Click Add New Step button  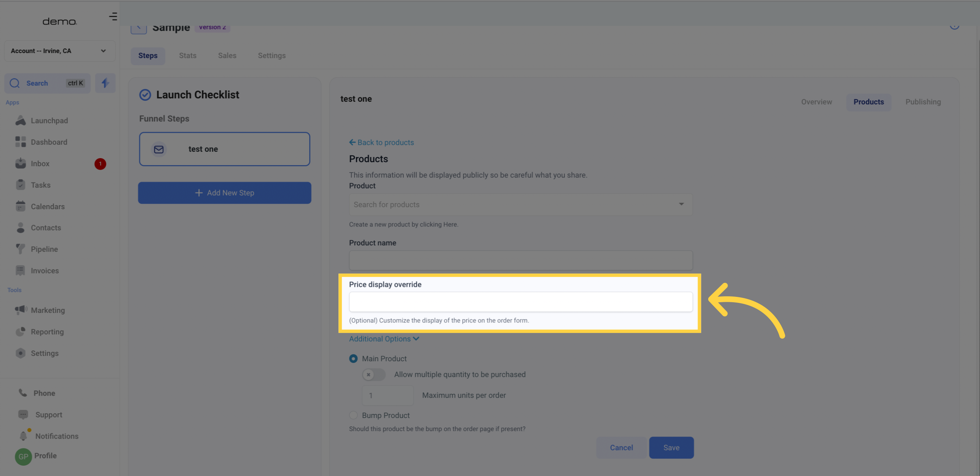[224, 193]
